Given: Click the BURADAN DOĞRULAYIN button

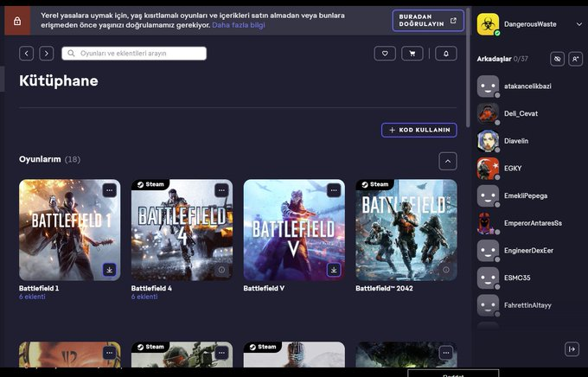Looking at the screenshot, I should click(428, 20).
